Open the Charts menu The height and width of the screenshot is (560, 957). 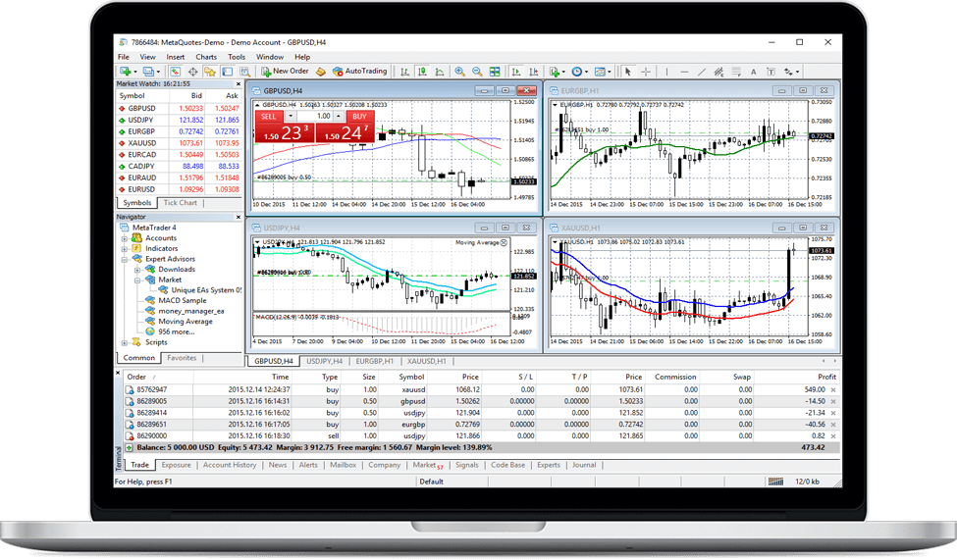pyautogui.click(x=206, y=57)
